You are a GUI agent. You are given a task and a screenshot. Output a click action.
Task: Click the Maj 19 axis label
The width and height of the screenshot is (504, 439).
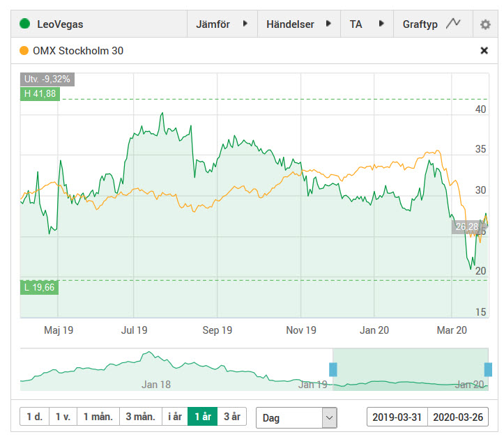coord(59,330)
